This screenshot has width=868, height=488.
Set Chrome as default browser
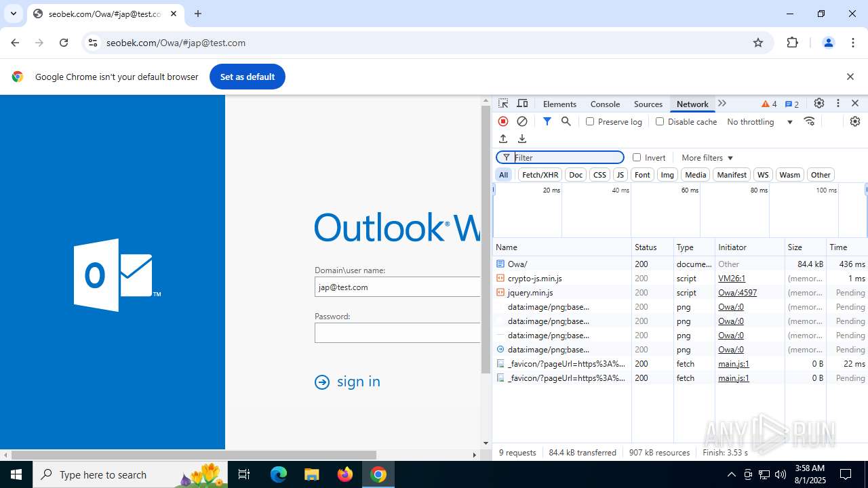(x=248, y=77)
